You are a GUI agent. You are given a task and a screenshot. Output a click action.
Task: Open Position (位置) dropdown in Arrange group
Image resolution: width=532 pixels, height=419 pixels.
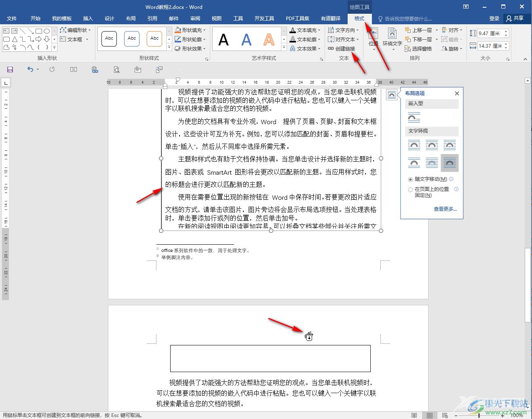[x=373, y=39]
